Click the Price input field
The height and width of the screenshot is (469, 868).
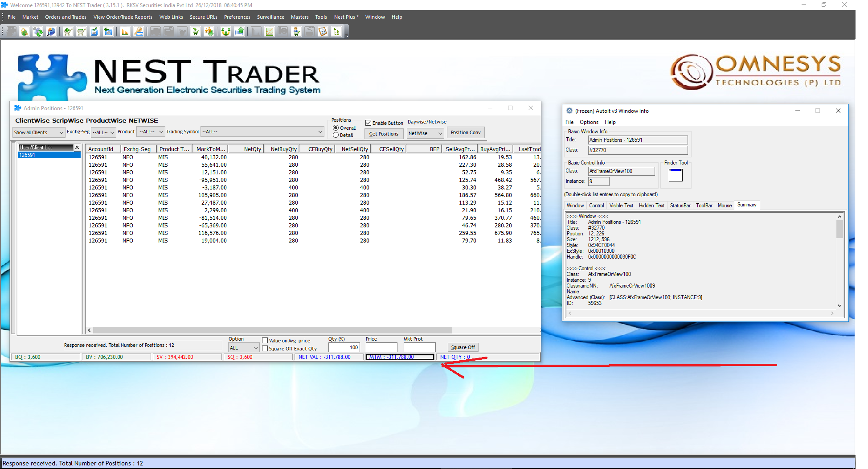point(381,347)
